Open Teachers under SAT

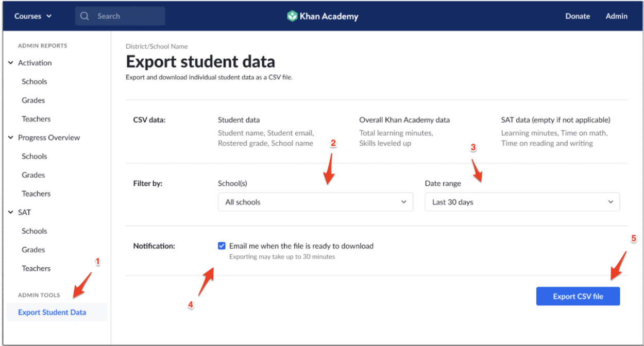pyautogui.click(x=36, y=268)
